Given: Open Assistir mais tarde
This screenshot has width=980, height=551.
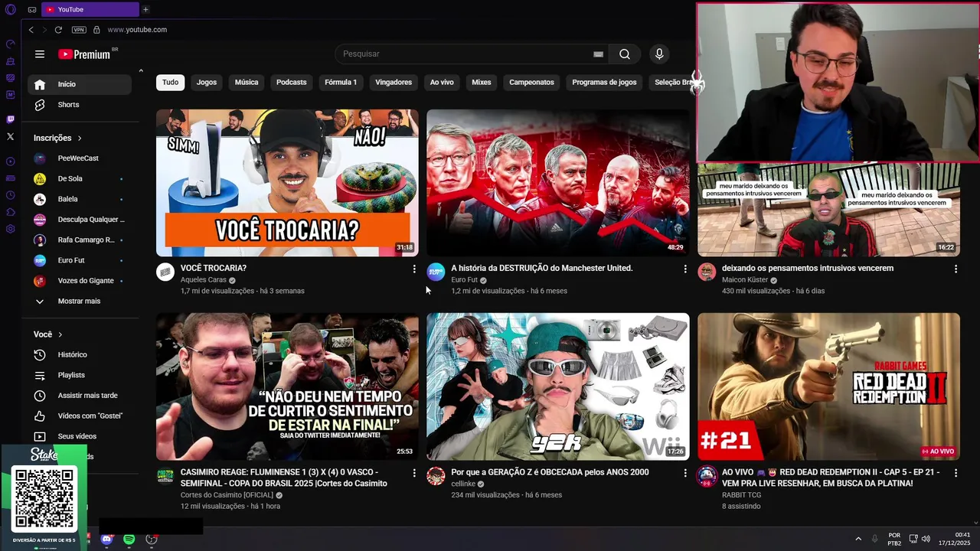Looking at the screenshot, I should [x=80, y=396].
